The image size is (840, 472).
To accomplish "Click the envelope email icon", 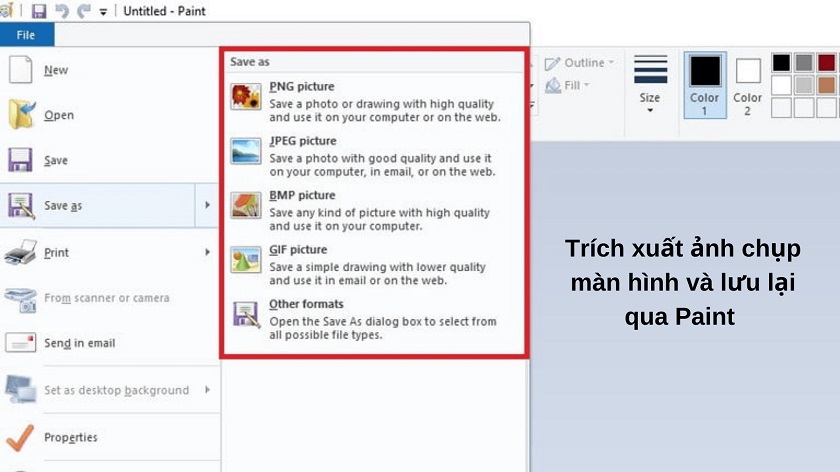I will pos(20,343).
